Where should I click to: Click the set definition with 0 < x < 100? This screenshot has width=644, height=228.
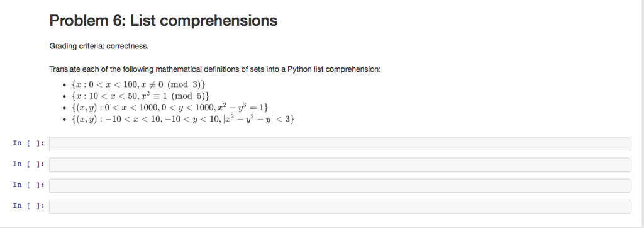138,84
